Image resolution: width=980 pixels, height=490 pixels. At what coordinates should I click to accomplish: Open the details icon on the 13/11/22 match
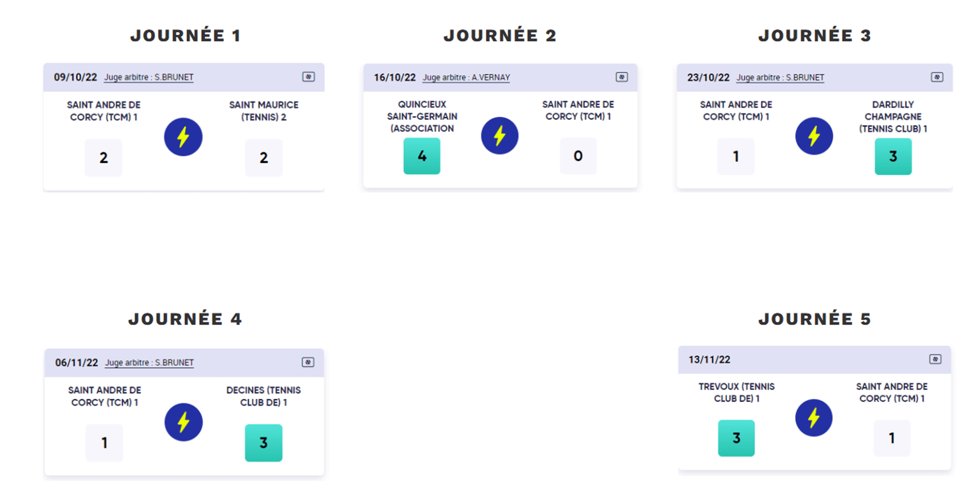click(x=935, y=360)
